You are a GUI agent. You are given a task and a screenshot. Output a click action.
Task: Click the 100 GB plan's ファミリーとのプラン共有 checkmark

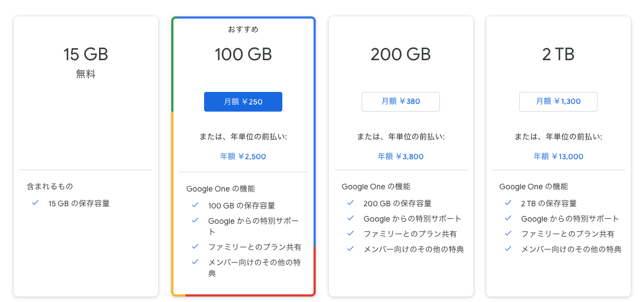(x=195, y=246)
